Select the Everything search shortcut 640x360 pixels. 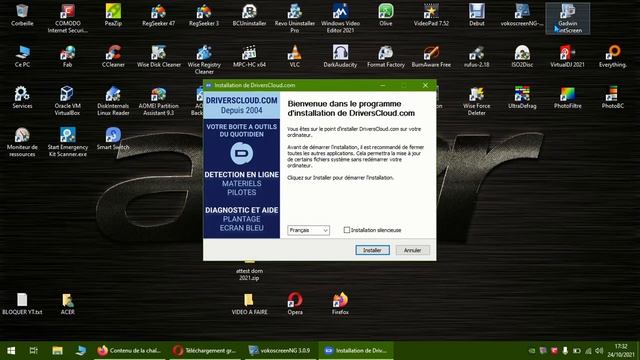[613, 56]
